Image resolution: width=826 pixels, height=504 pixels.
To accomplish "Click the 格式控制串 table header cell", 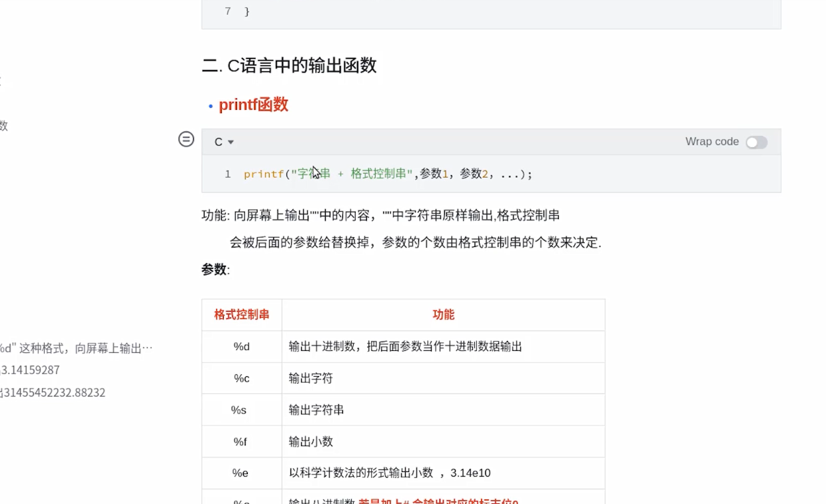I will click(x=242, y=315).
